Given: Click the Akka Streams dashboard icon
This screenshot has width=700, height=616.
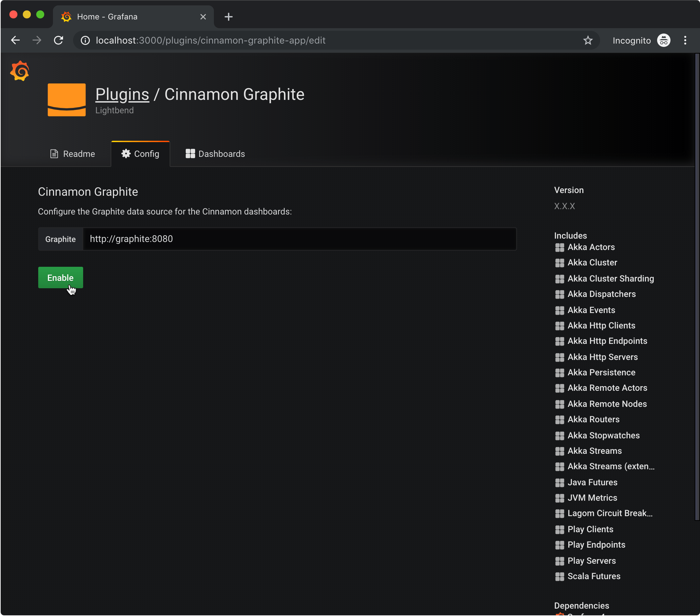Looking at the screenshot, I should [559, 450].
